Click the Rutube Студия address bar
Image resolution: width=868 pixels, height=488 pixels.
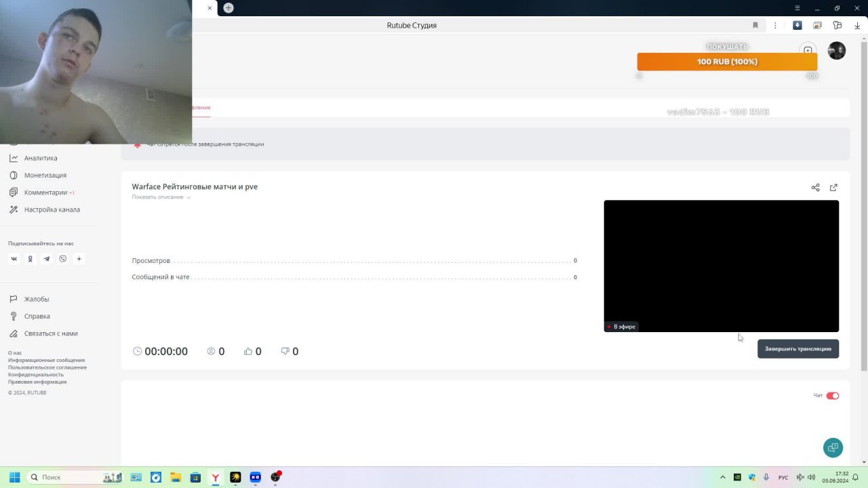point(412,25)
